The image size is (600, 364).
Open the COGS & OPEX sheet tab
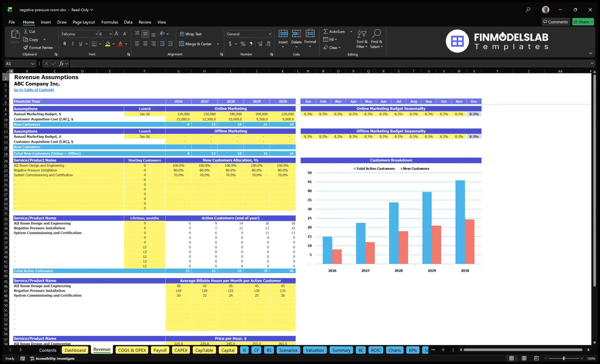point(132,350)
